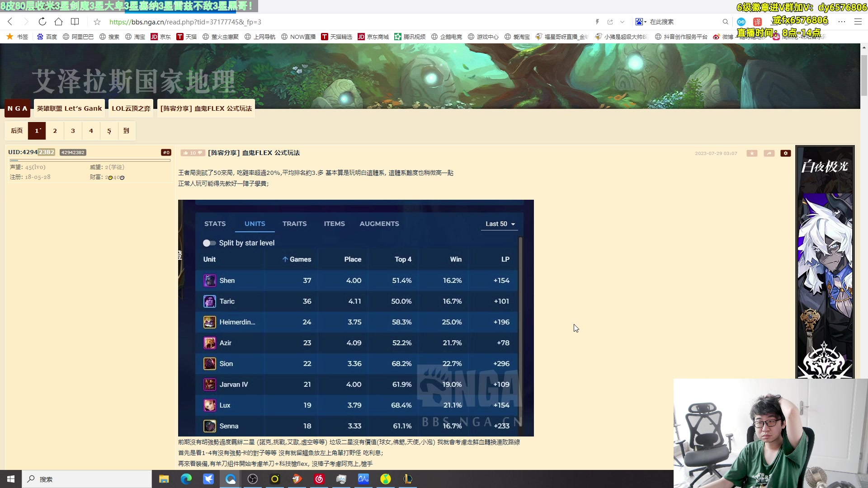Open the NGA home breadcrumb
Viewport: 868px width, 488px height.
(x=17, y=108)
